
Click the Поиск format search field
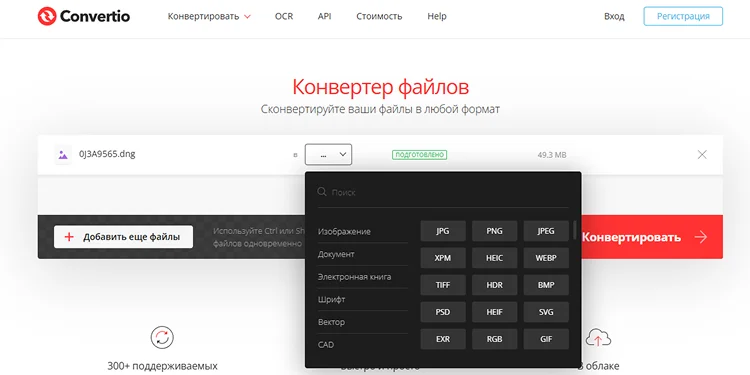pos(443,192)
